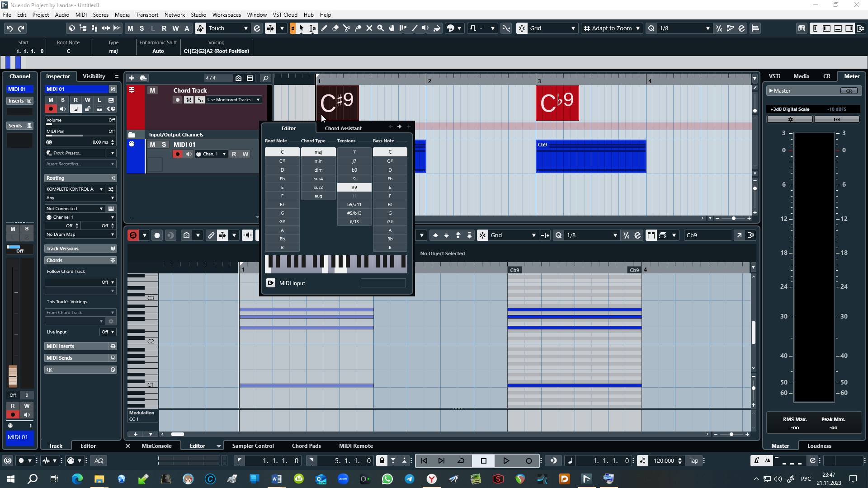Toggle Mute on MIDI 01 track
868x488 pixels.
tap(152, 145)
